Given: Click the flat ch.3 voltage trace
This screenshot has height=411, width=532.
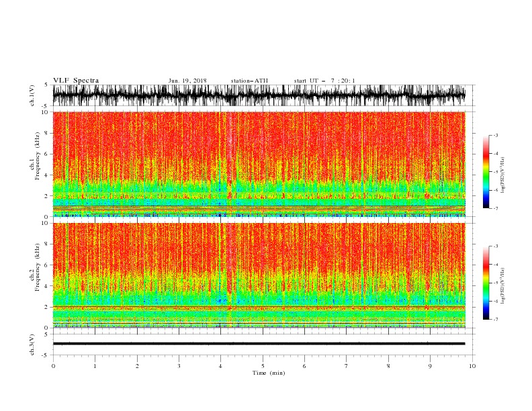Looking at the screenshot, I should [x=259, y=344].
